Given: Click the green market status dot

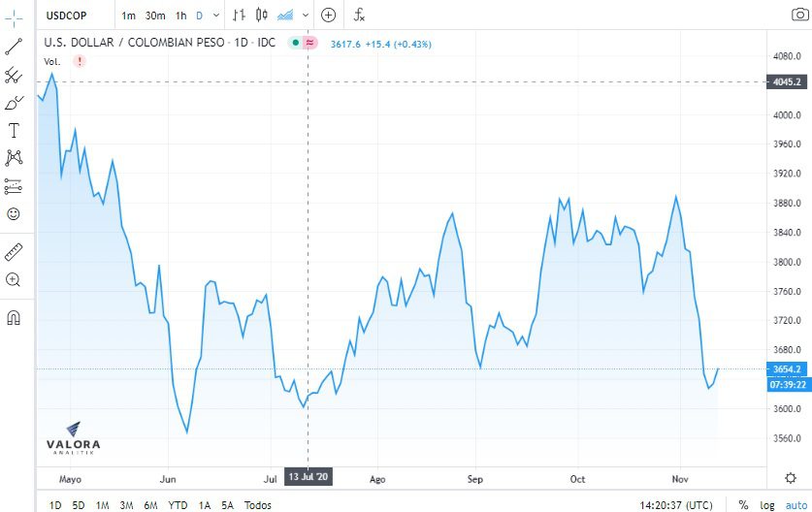Looking at the screenshot, I should pyautogui.click(x=295, y=43).
